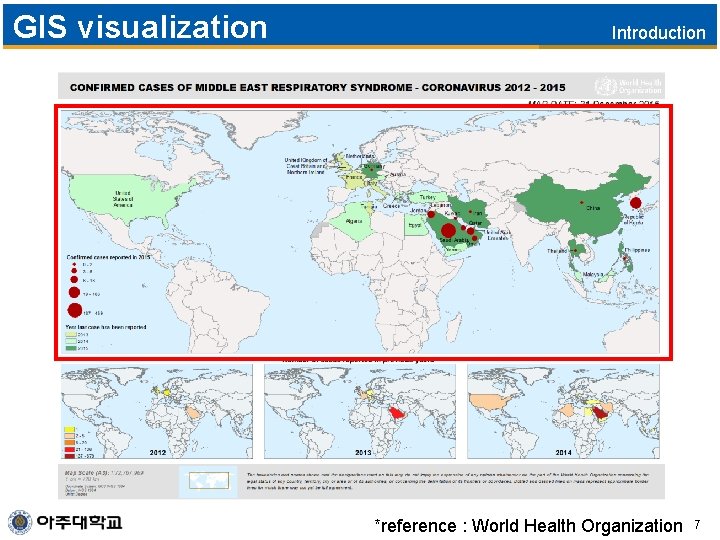The width and height of the screenshot is (720, 540).
Task: Open the 2012 small world map
Action: (157, 412)
